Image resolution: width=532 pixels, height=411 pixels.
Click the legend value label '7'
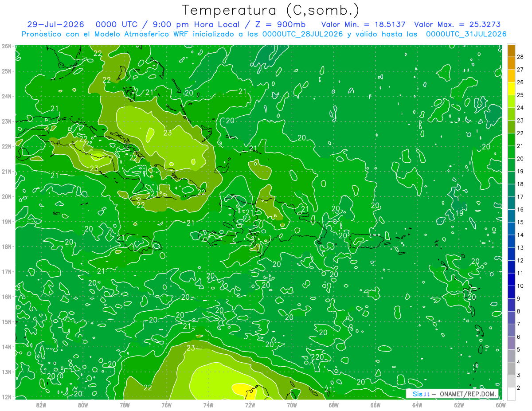click(519, 325)
